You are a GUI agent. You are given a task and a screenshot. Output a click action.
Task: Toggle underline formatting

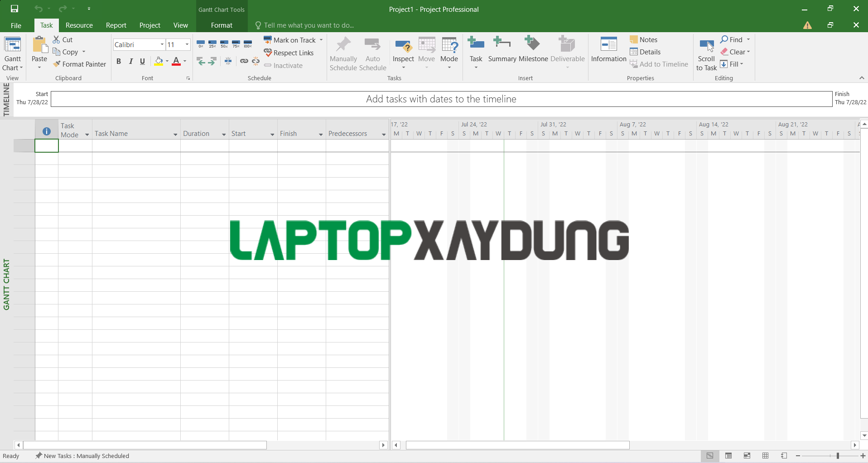click(x=142, y=61)
